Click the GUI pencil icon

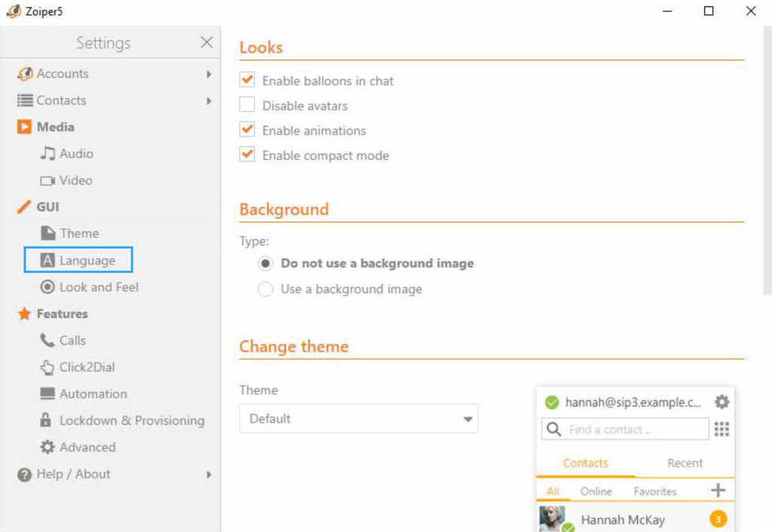[24, 207]
